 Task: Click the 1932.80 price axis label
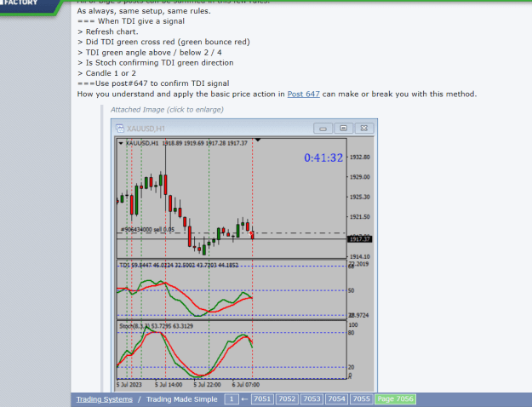pos(360,158)
